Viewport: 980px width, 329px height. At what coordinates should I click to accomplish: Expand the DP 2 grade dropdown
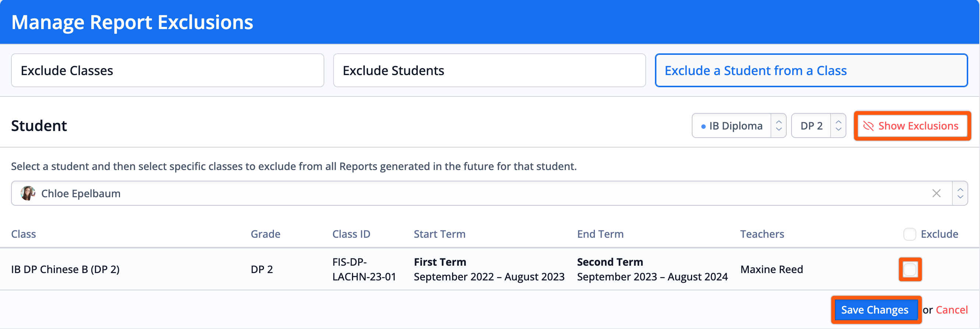coord(818,125)
